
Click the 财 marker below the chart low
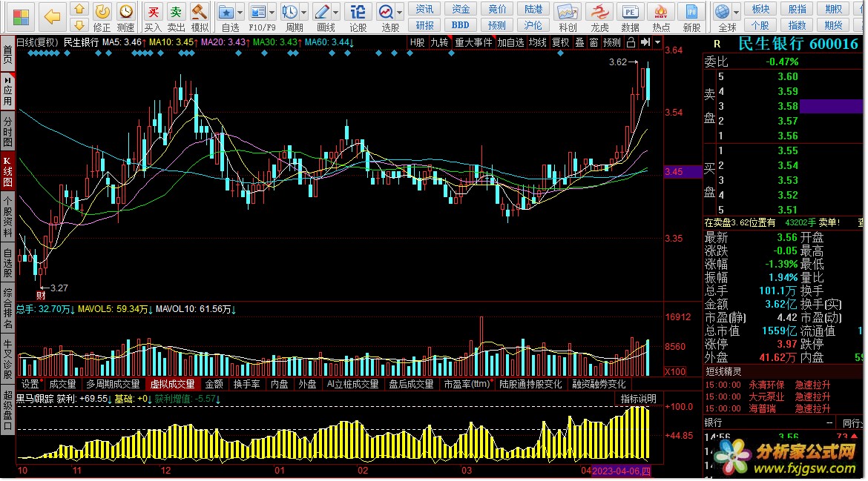pos(41,296)
